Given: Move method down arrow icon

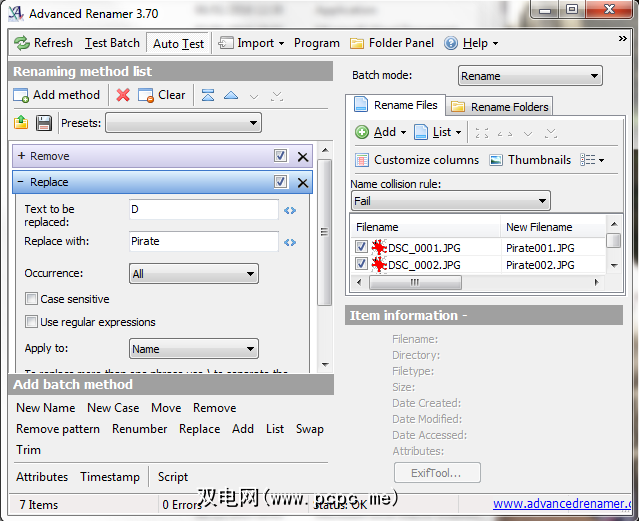Looking at the screenshot, I should [254, 96].
